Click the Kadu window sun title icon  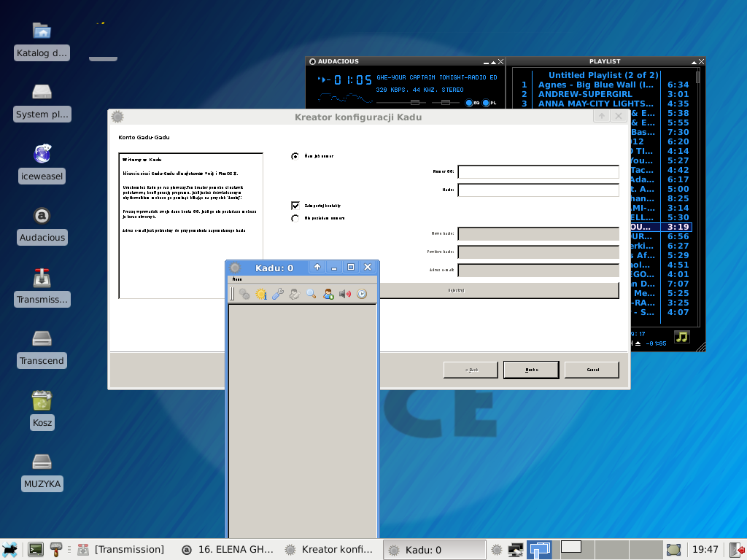point(235,268)
